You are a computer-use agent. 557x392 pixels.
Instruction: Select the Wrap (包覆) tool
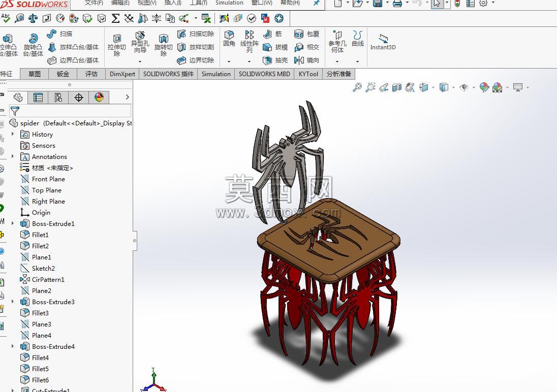pos(307,34)
